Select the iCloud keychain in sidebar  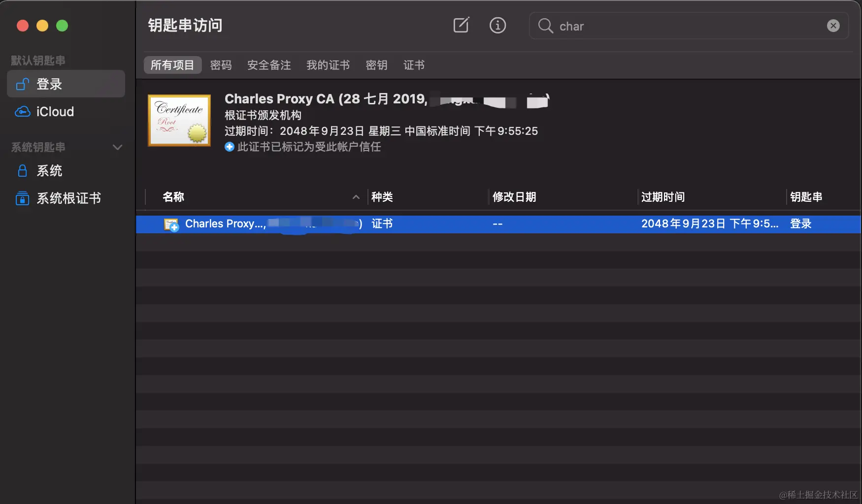[66, 112]
